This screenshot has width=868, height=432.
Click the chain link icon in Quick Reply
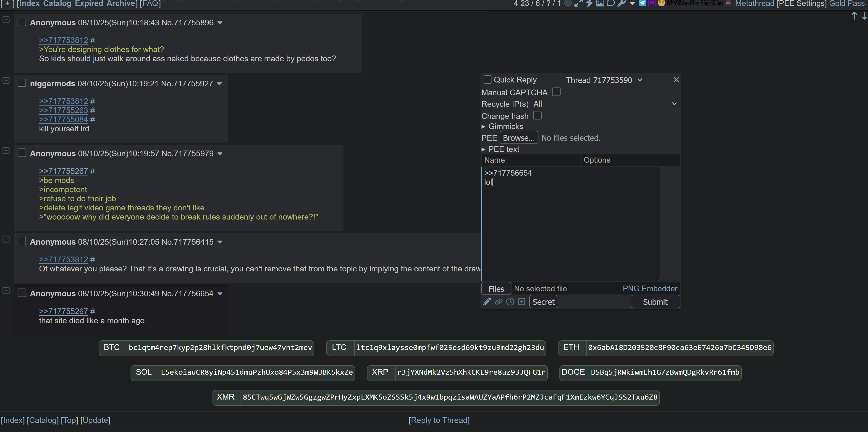point(499,302)
